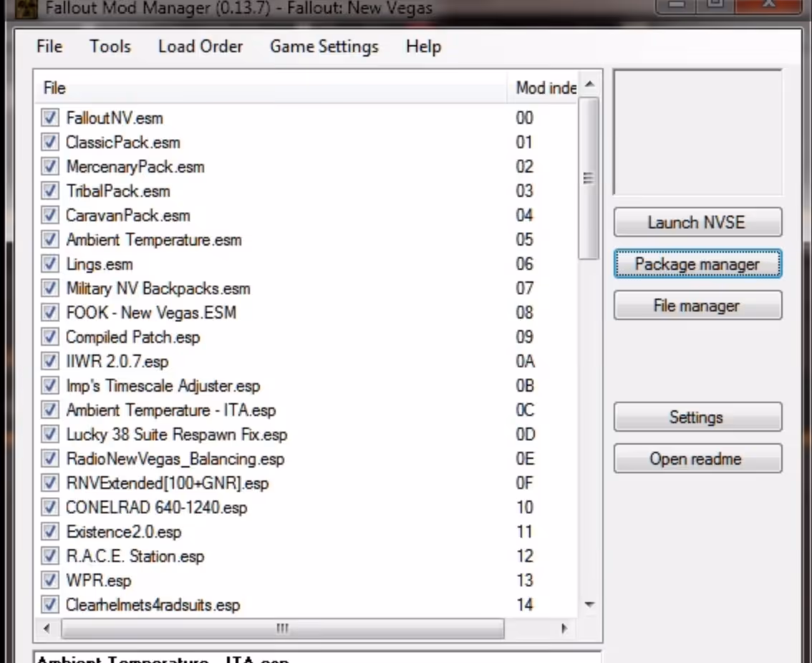The image size is (812, 663).
Task: Select CaravanPack.esm in the list
Action: point(128,216)
